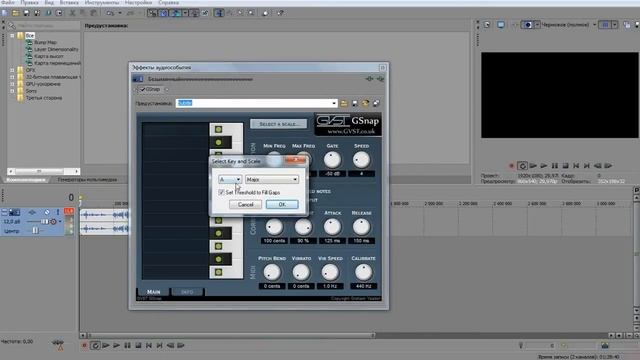Uncheck Set Threshold to Fill Gaps
Screen dimensions: 640x360
point(221,192)
